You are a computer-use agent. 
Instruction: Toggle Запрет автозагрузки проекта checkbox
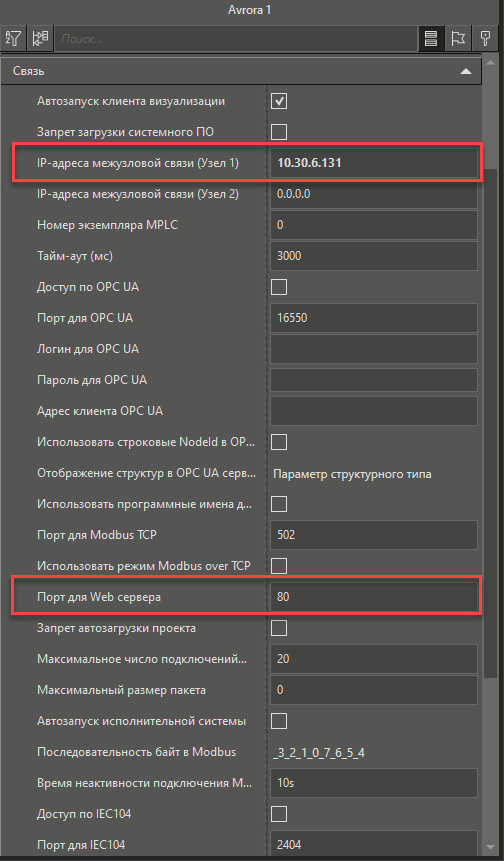[x=279, y=628]
